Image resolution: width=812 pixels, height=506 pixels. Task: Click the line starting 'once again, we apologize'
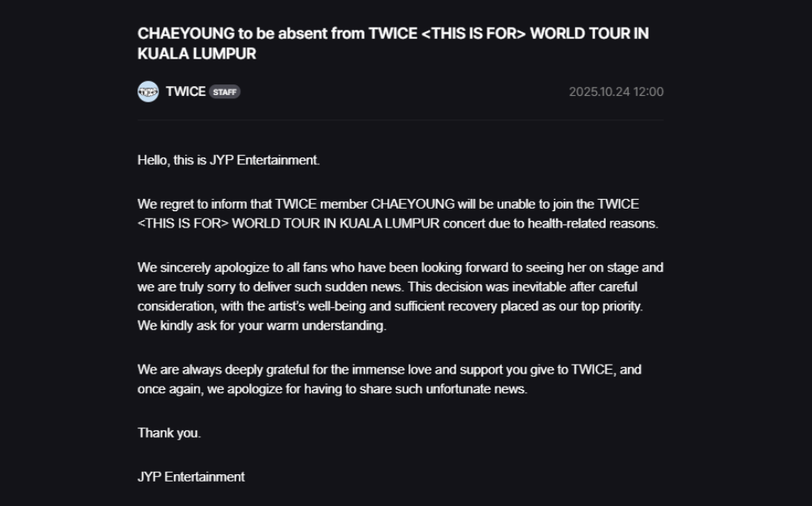[x=332, y=389]
